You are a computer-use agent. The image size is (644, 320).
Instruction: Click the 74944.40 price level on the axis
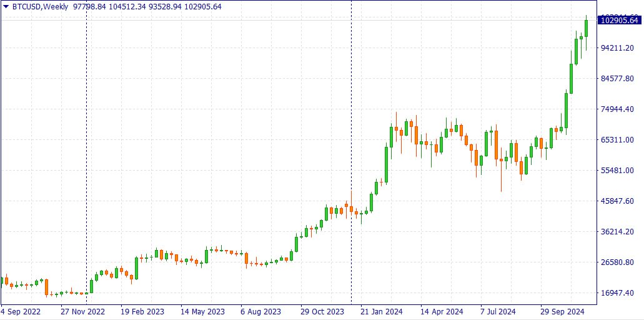617,109
